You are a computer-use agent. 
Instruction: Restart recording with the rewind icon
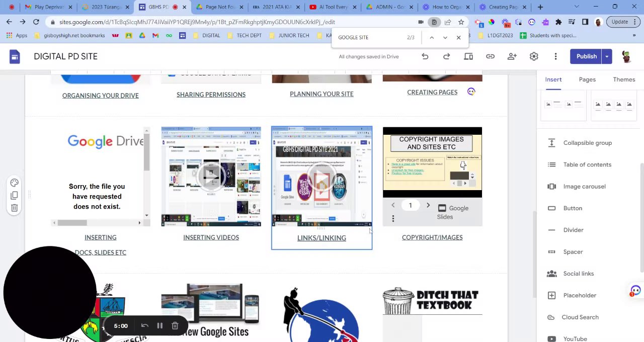pyautogui.click(x=144, y=326)
